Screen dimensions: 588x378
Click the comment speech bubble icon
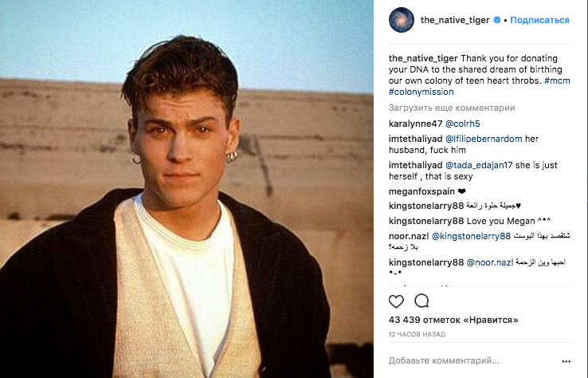tap(421, 301)
